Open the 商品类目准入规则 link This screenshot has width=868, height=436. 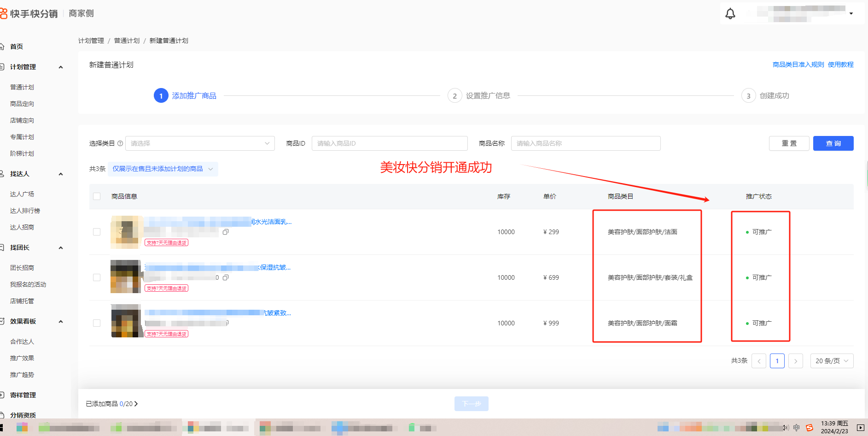point(798,65)
